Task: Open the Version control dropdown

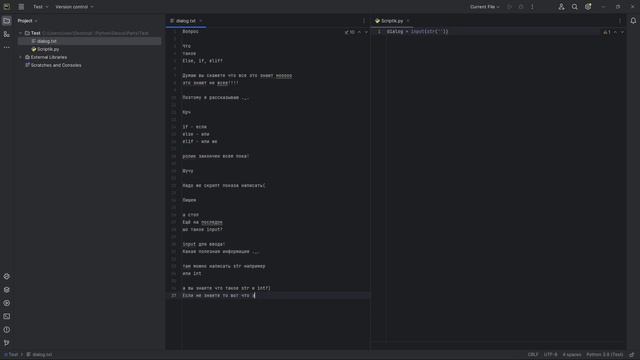Action: pos(74,7)
